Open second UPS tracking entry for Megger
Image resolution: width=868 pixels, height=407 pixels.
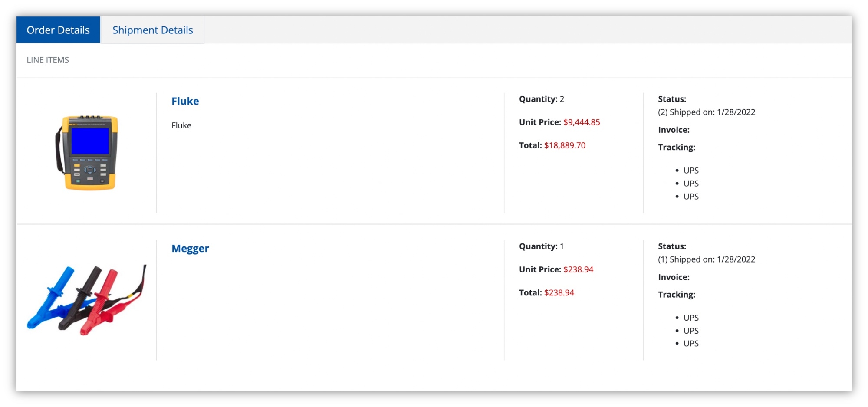(x=691, y=331)
